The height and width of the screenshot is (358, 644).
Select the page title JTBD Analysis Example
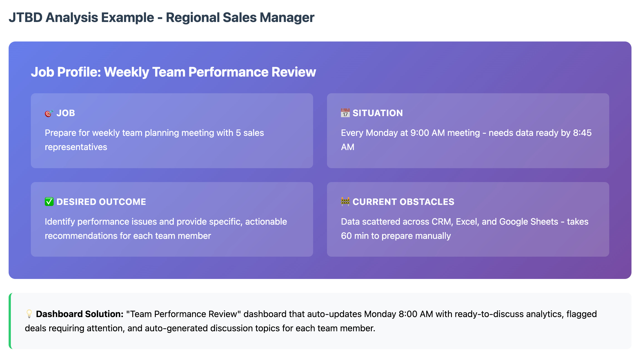click(161, 18)
